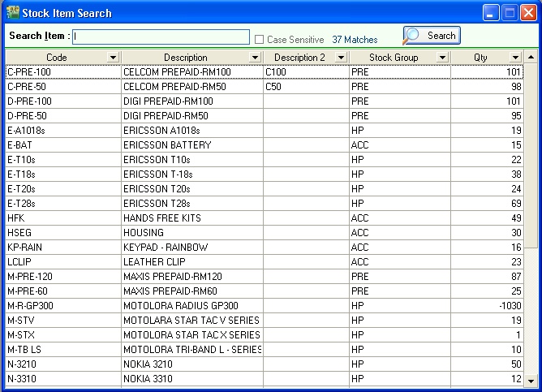The width and height of the screenshot is (542, 392).
Task: Click HOUSING description cell
Action: coord(192,233)
